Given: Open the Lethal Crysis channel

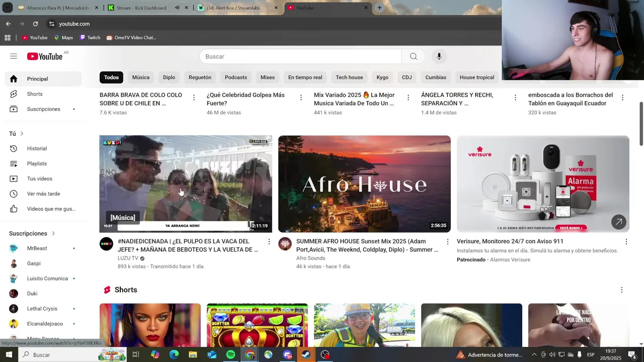Looking at the screenshot, I should (x=43, y=309).
